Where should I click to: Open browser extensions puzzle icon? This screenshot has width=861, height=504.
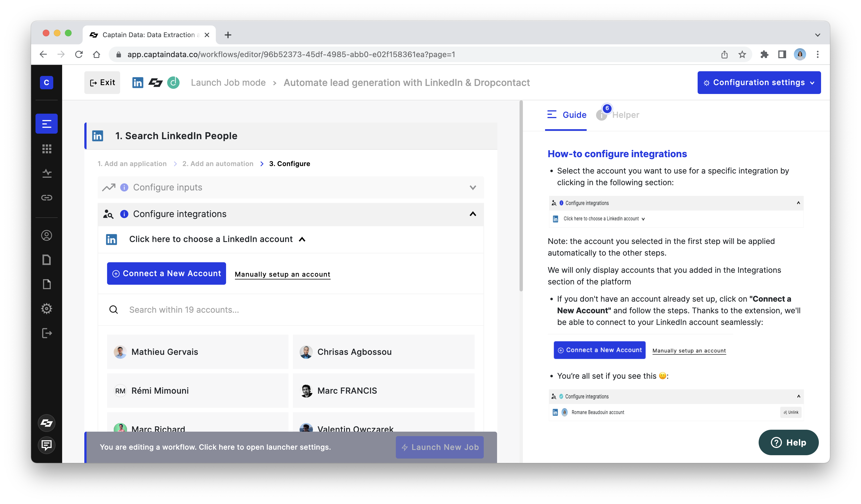[x=764, y=54]
